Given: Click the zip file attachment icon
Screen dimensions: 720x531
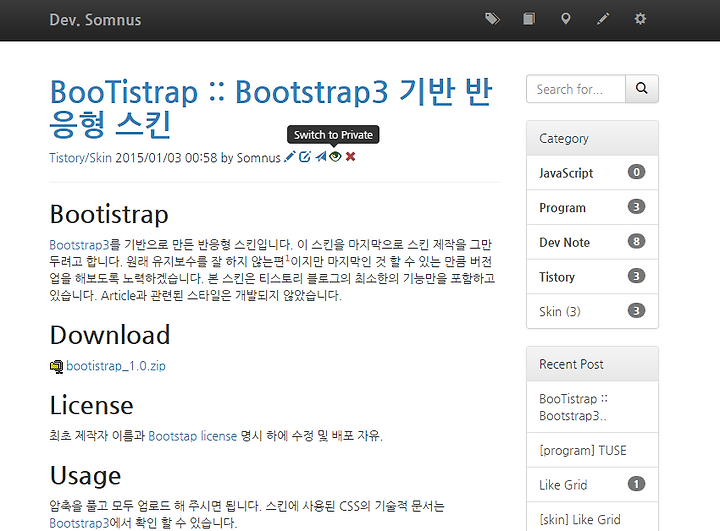Looking at the screenshot, I should tap(56, 367).
